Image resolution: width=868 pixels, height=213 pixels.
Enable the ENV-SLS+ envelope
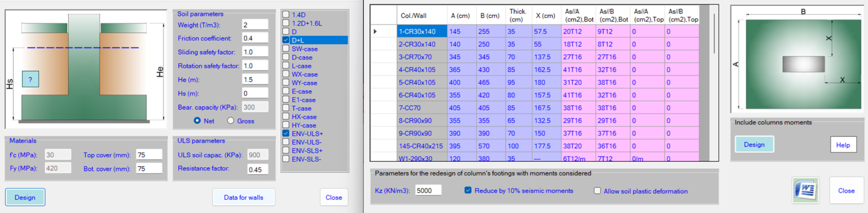pos(286,151)
